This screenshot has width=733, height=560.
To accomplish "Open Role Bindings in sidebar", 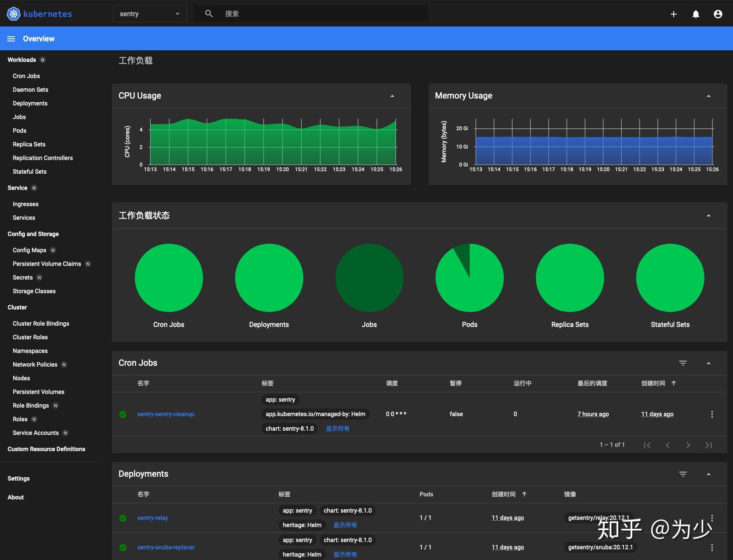I will [x=31, y=405].
